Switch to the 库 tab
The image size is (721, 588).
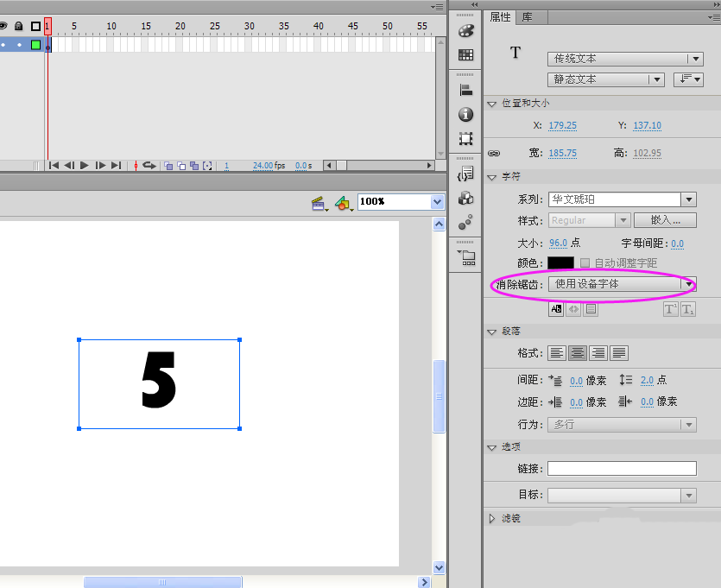click(527, 17)
